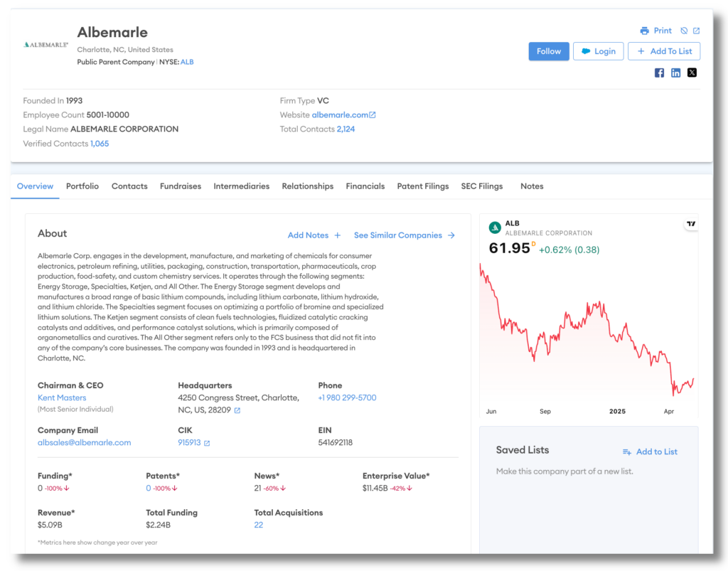Click See Similar Companies link

tap(398, 235)
